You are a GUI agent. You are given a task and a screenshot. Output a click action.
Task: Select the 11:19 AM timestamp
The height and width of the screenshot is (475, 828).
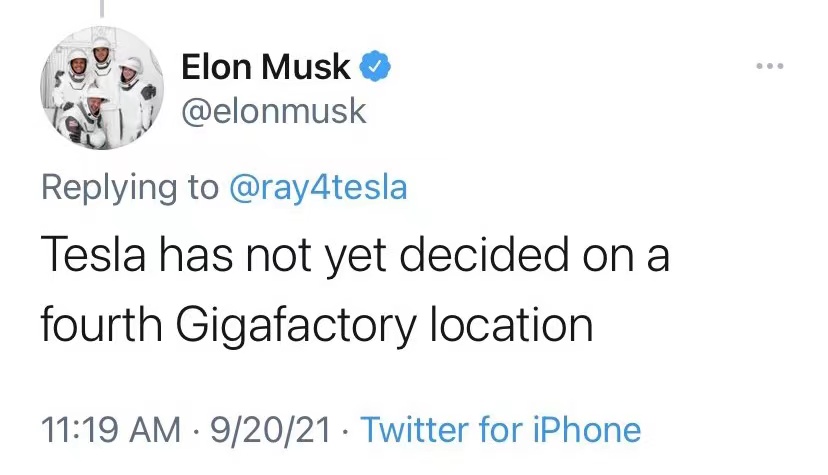(x=110, y=429)
